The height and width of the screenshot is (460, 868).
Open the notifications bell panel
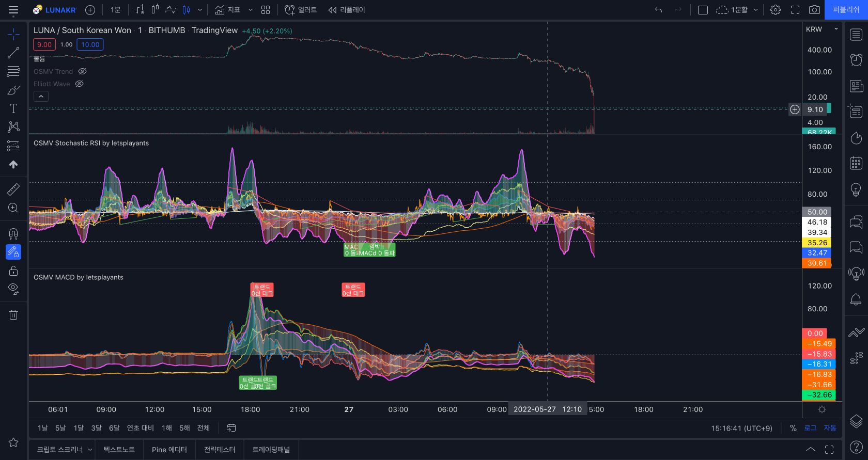(856, 299)
